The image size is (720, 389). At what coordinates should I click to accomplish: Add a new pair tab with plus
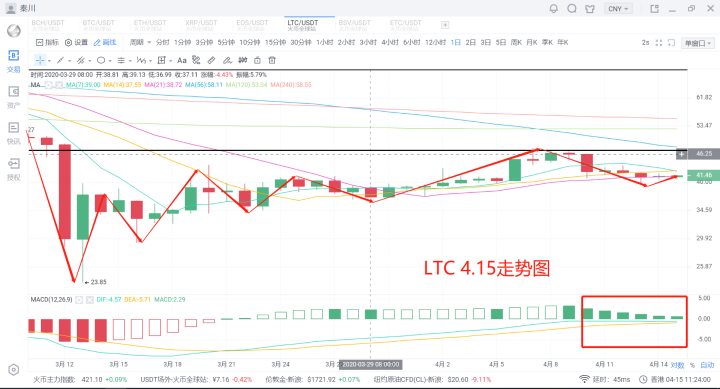(x=445, y=25)
